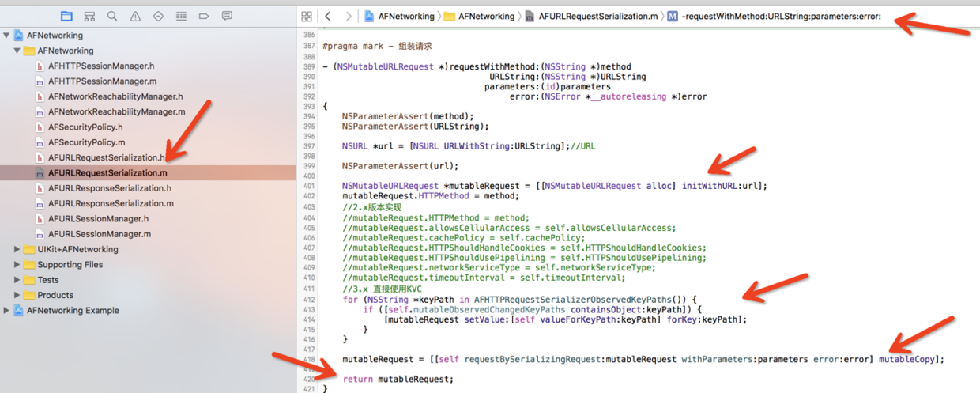Image resolution: width=980 pixels, height=393 pixels.
Task: Click line number 420 in gutter
Action: (308, 379)
